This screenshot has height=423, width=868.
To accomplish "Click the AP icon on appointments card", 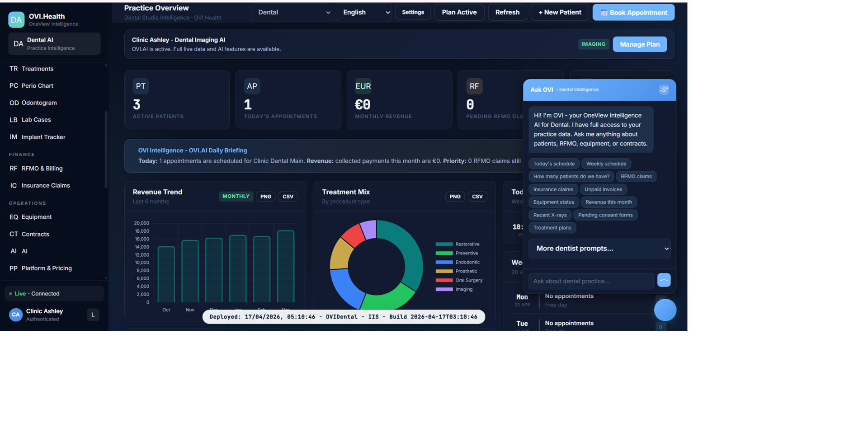I will (252, 86).
